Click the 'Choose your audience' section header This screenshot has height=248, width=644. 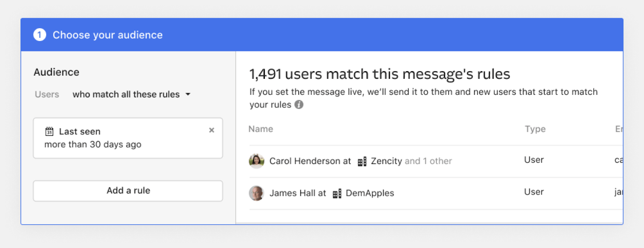pos(107,35)
